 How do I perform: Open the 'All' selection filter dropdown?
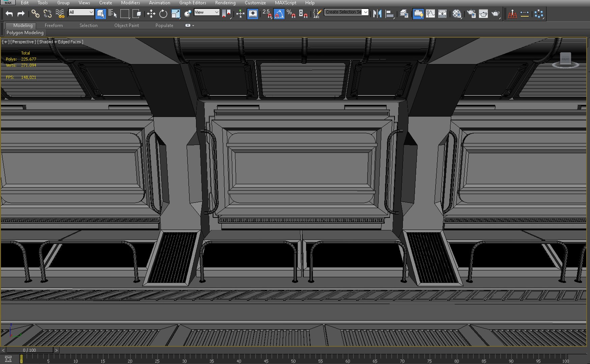[x=81, y=12]
